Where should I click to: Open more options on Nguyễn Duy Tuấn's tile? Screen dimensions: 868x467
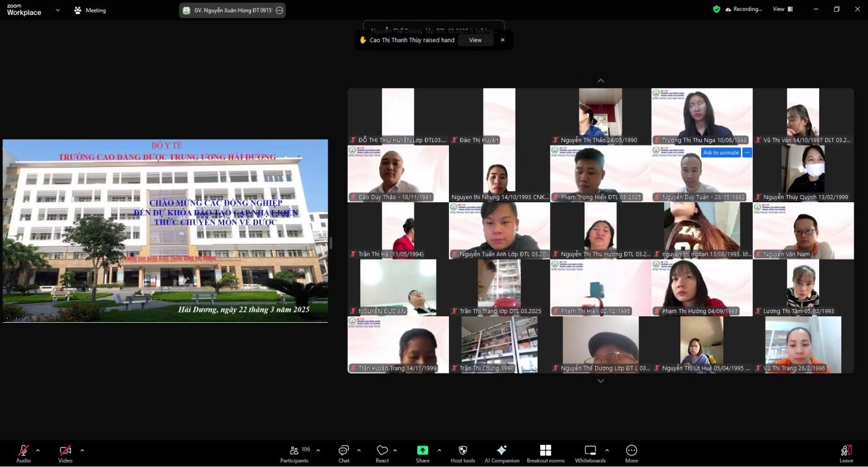747,153
